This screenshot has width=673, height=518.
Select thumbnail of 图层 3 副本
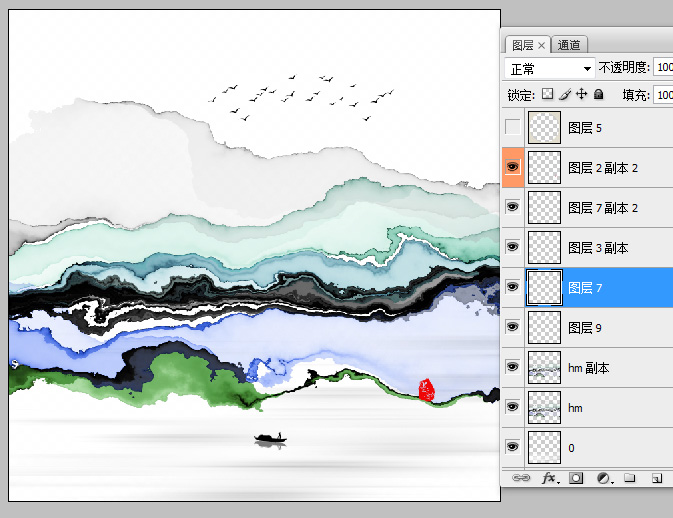point(544,247)
